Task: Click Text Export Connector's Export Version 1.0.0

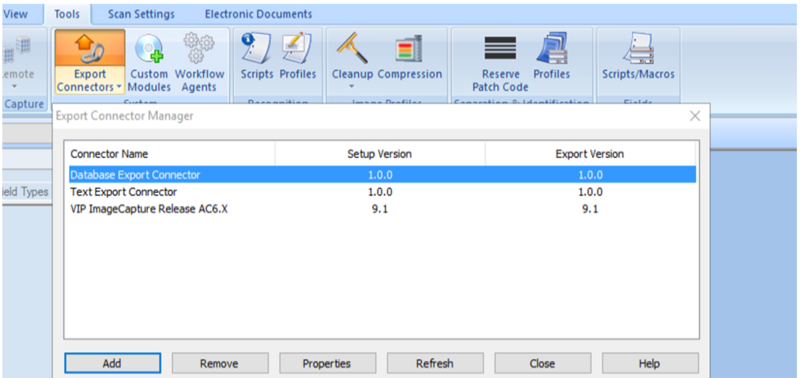Action: [590, 192]
